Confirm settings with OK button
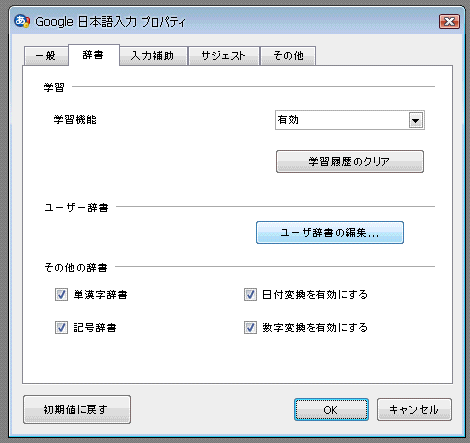 pyautogui.click(x=331, y=410)
